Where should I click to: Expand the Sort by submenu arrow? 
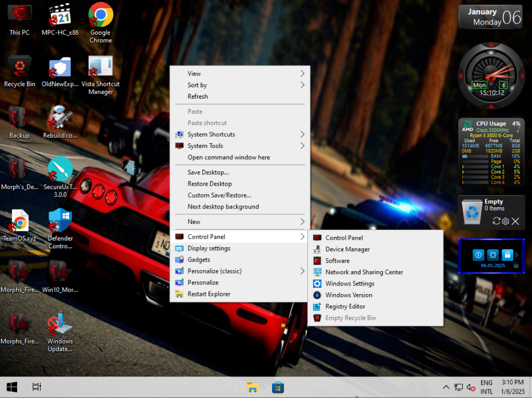[x=302, y=85]
